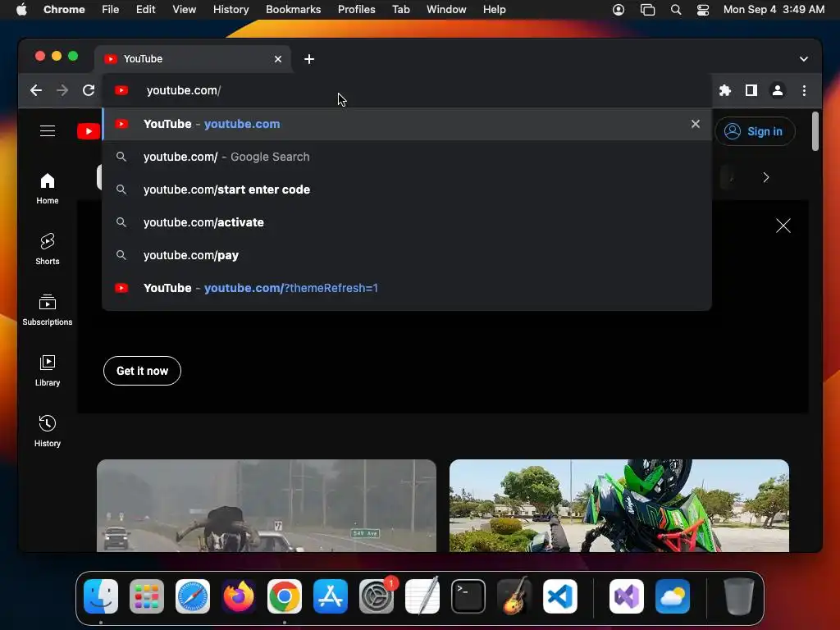
Task: Open Trash from the Dock
Action: [739, 596]
